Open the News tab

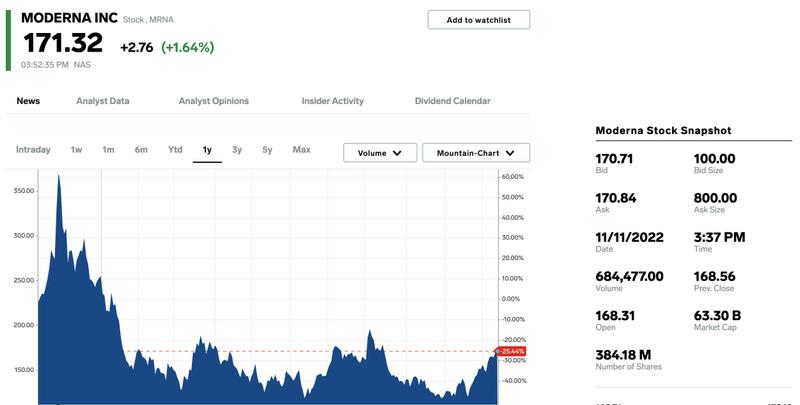point(28,101)
